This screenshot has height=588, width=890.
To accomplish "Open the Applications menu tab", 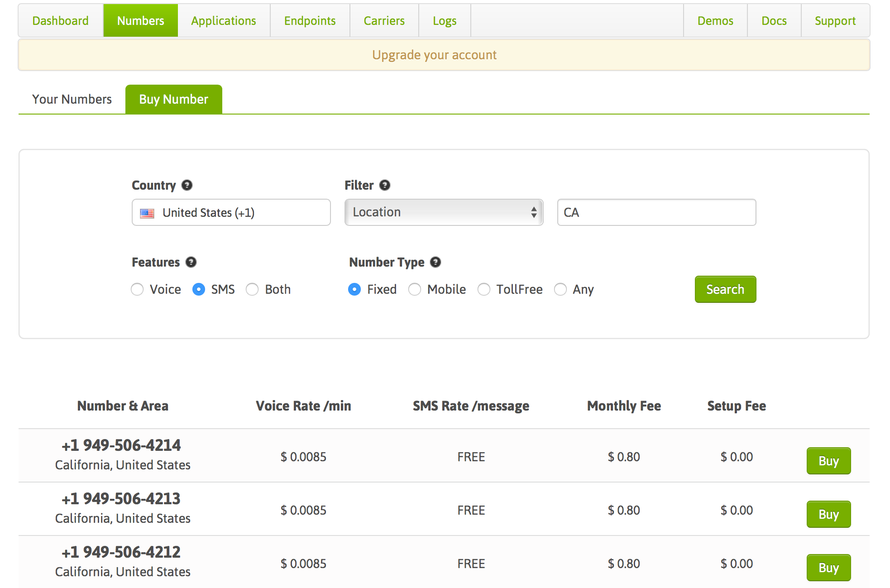I will click(224, 21).
